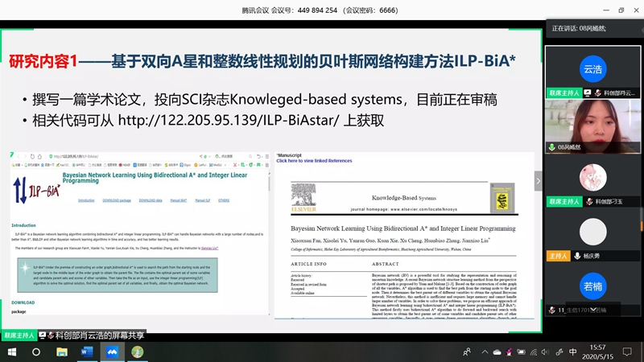The image size is (644, 362).
Task: Select the 云浩 blue avatar tile
Action: pyautogui.click(x=592, y=69)
